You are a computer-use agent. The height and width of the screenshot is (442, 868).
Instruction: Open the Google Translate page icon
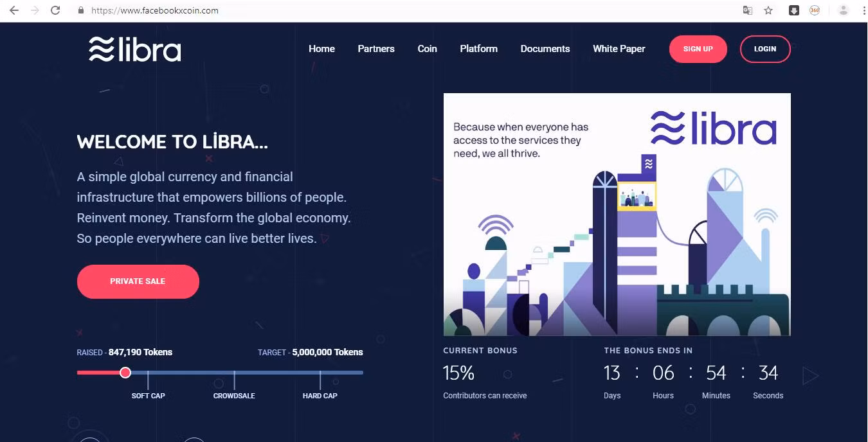748,10
